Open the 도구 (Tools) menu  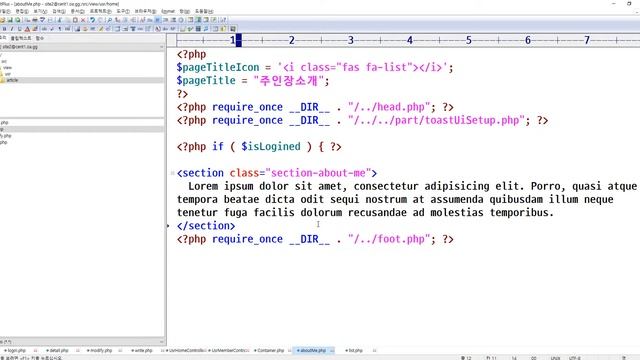click(x=123, y=11)
